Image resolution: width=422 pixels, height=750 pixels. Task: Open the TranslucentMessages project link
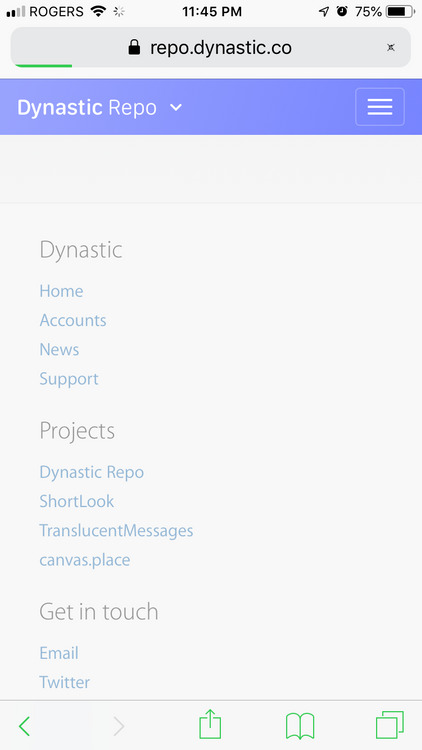[116, 530]
